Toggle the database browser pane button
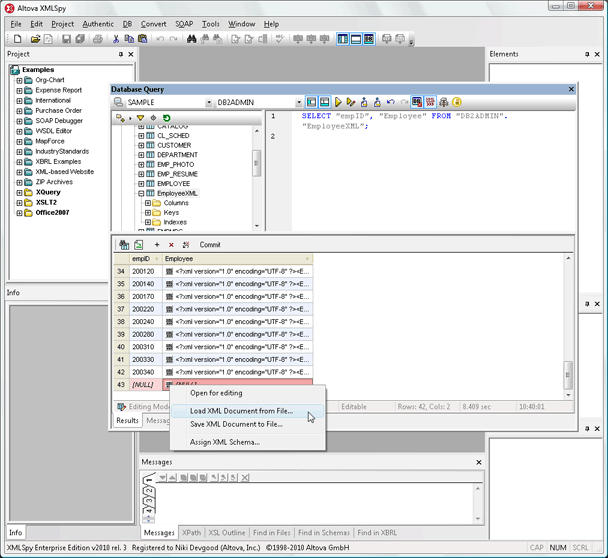608x558 pixels. point(311,102)
